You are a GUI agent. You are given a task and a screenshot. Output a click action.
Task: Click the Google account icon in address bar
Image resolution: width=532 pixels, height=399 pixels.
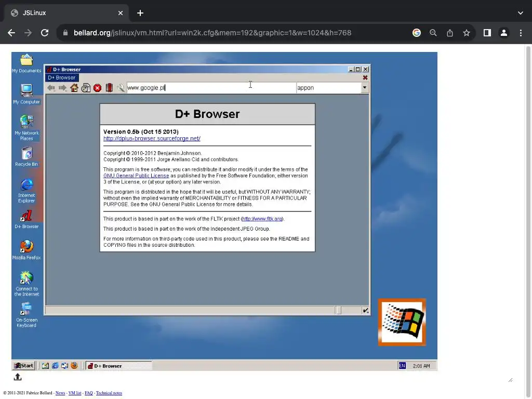point(416,33)
